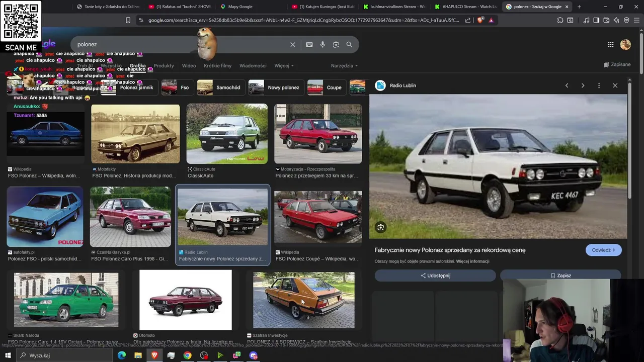Open the Google account avatar menu
The width and height of the screenshot is (644, 362).
tap(625, 45)
